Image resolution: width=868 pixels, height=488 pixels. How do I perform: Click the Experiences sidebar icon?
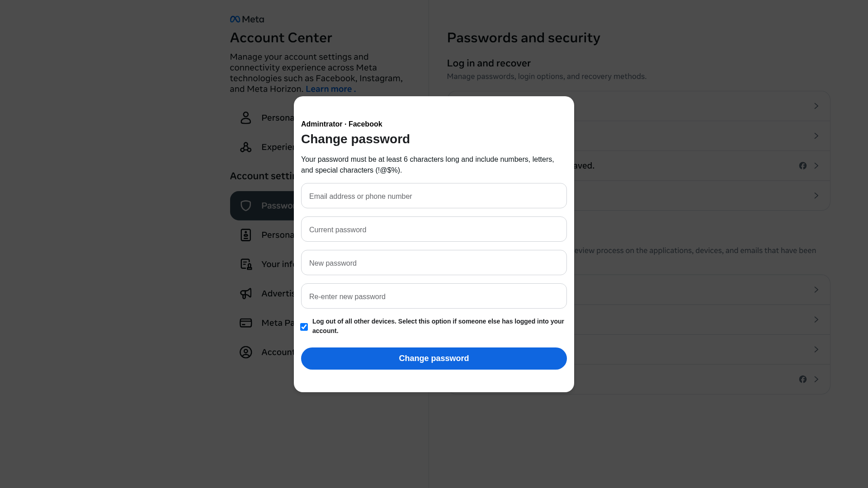pos(245,147)
